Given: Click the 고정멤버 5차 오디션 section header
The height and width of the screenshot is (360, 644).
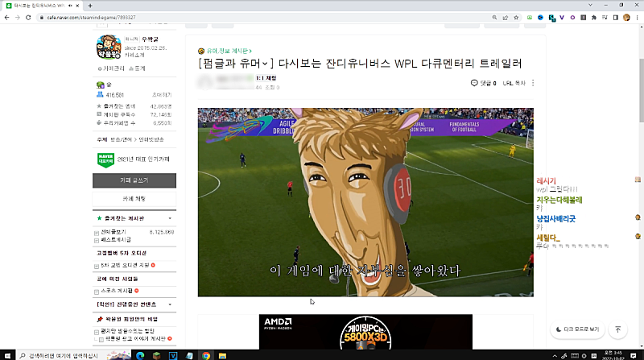Looking at the screenshot, I should coord(122,253).
